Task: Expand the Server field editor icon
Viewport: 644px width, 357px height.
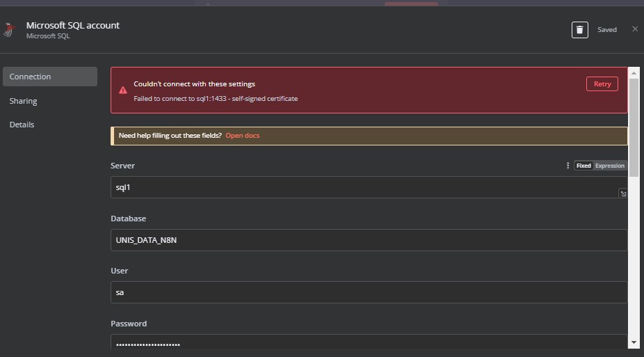Action: pyautogui.click(x=623, y=193)
